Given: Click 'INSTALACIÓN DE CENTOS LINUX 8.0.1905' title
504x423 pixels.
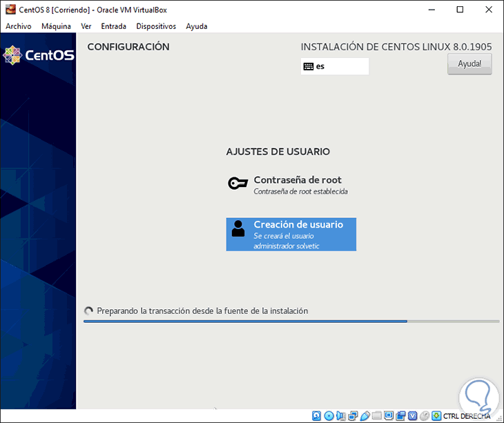Looking at the screenshot, I should click(396, 47).
